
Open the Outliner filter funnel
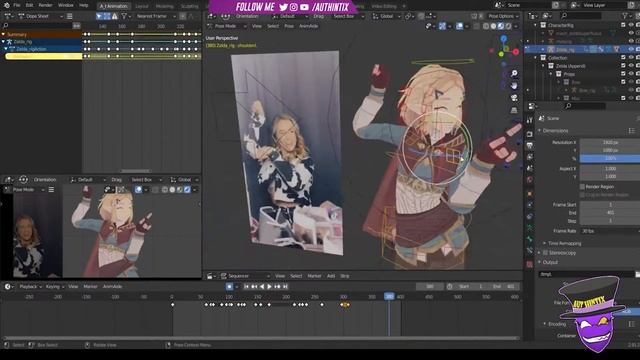[x=625, y=16]
